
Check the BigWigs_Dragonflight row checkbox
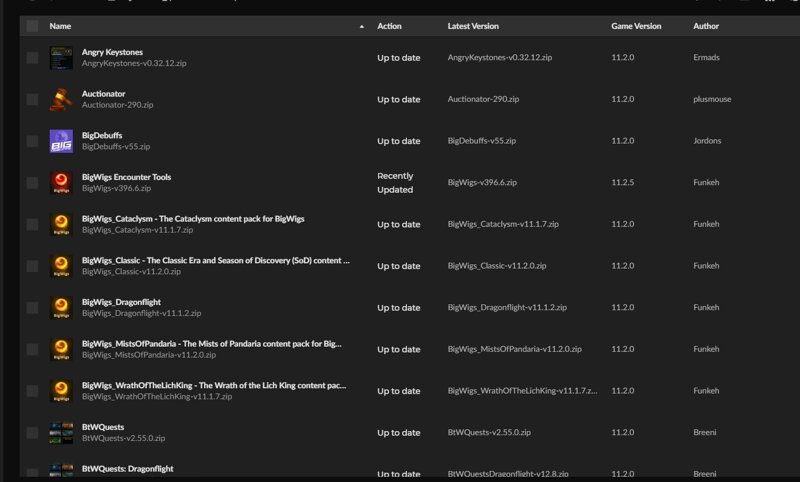[x=32, y=308]
